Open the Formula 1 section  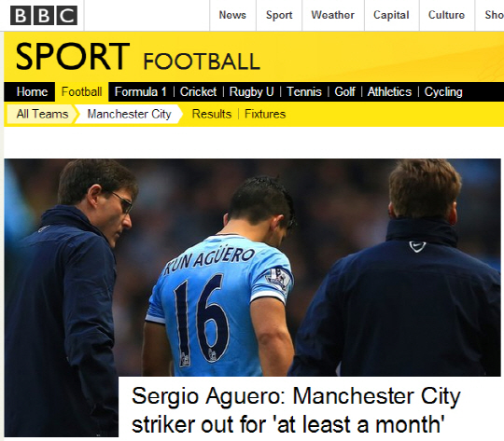pos(140,92)
